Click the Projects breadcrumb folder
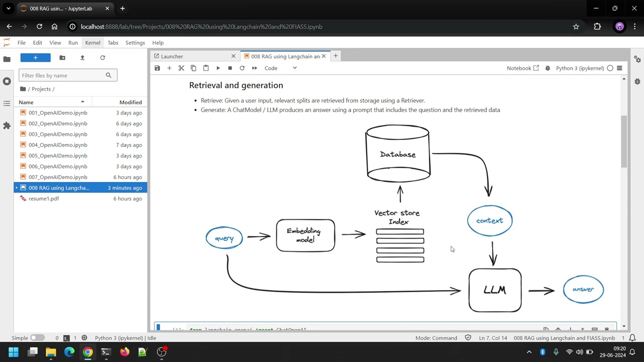This screenshot has width=644, height=362. [41, 89]
